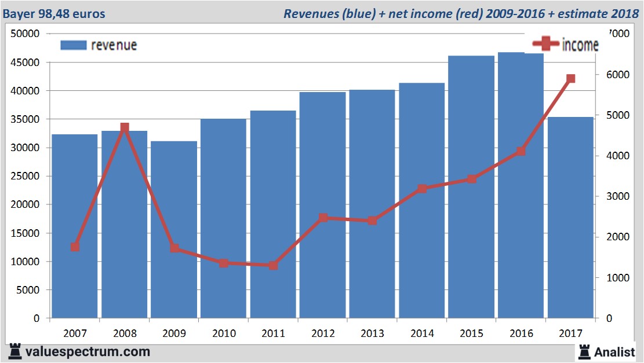Click the 2000 right axis value
The height and width of the screenshot is (363, 644).
click(x=618, y=237)
